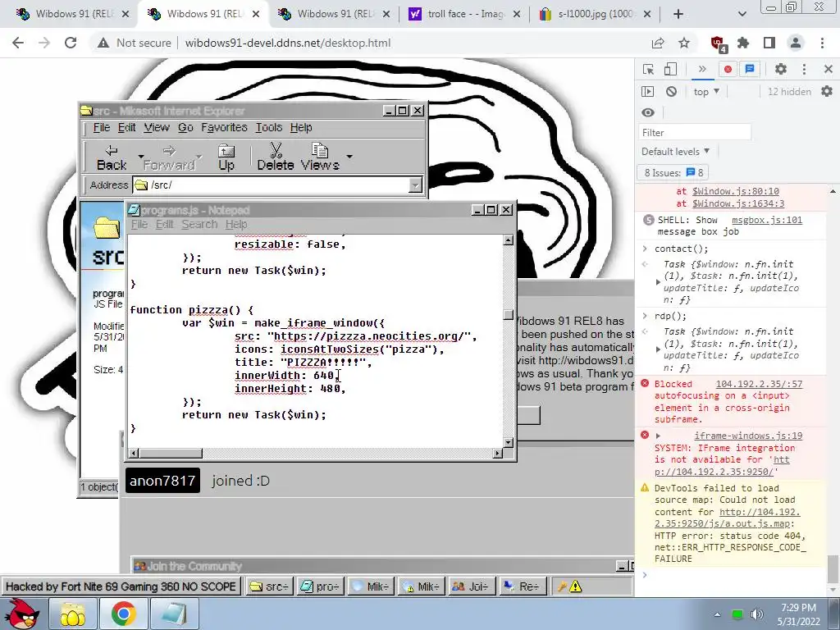The image size is (840, 630).
Task: Open DevTools customize three-dot menu
Action: (x=804, y=69)
